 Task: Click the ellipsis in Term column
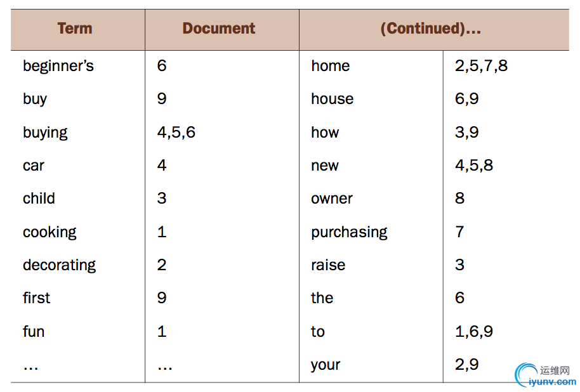[30, 368]
